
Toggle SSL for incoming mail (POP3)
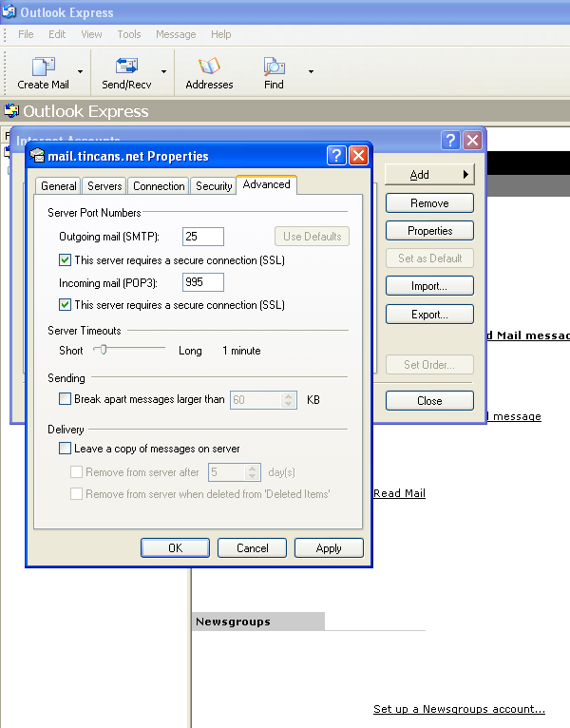pyautogui.click(x=65, y=305)
